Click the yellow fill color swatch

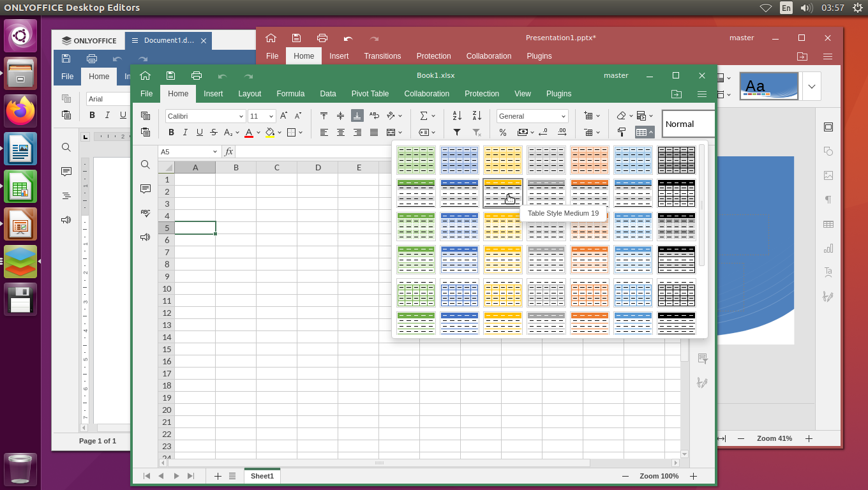click(x=270, y=133)
